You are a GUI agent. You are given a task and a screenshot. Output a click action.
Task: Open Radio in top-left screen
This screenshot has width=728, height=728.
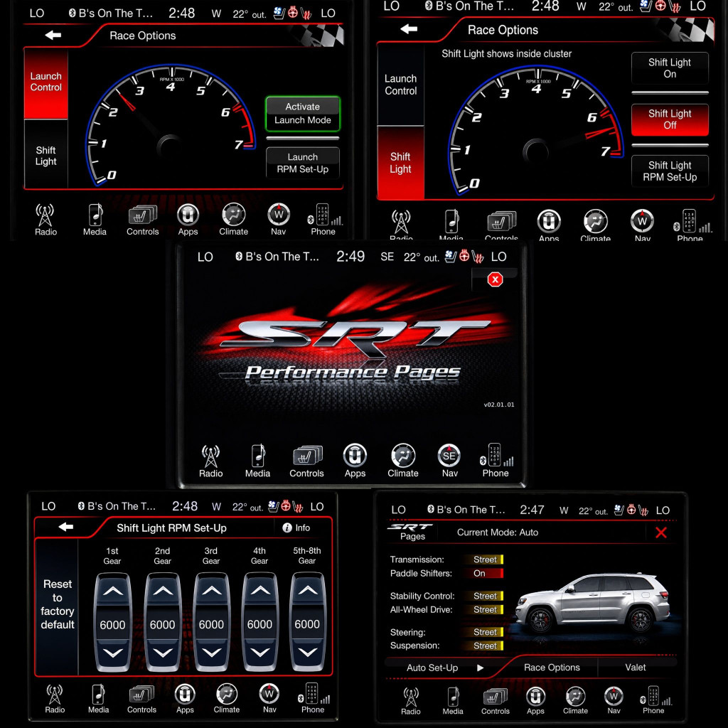coord(45,220)
